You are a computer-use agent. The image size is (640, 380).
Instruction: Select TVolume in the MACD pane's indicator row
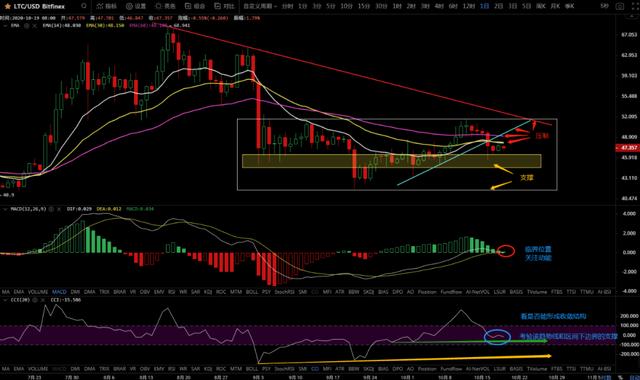pos(537,292)
